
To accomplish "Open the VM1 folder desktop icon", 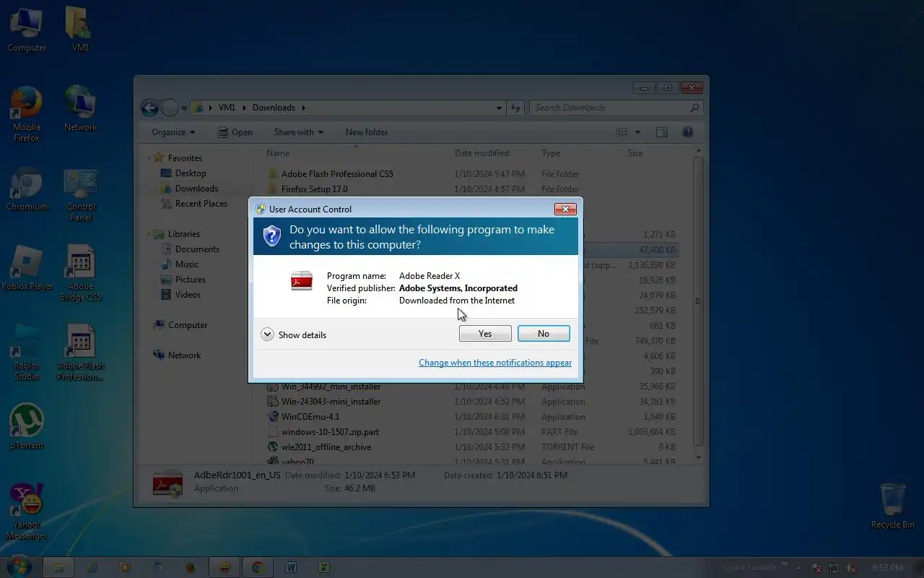I will 80,30.
